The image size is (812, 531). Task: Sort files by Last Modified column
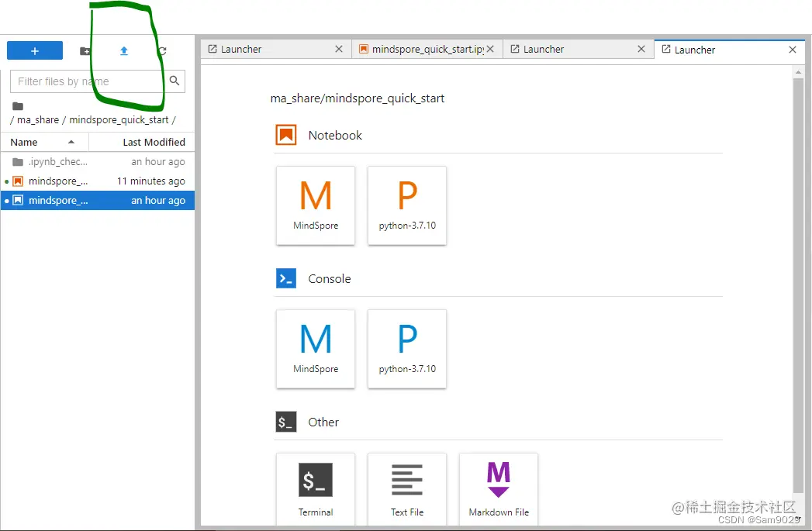click(142, 142)
